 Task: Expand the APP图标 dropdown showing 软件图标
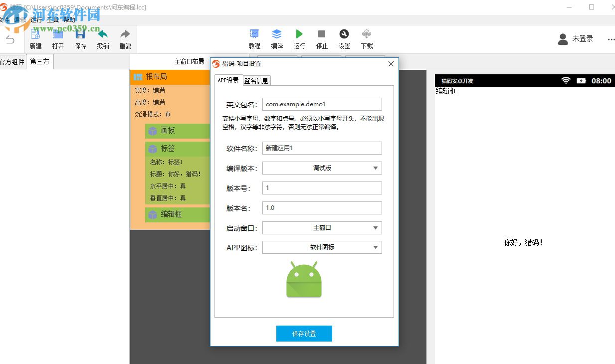322,247
